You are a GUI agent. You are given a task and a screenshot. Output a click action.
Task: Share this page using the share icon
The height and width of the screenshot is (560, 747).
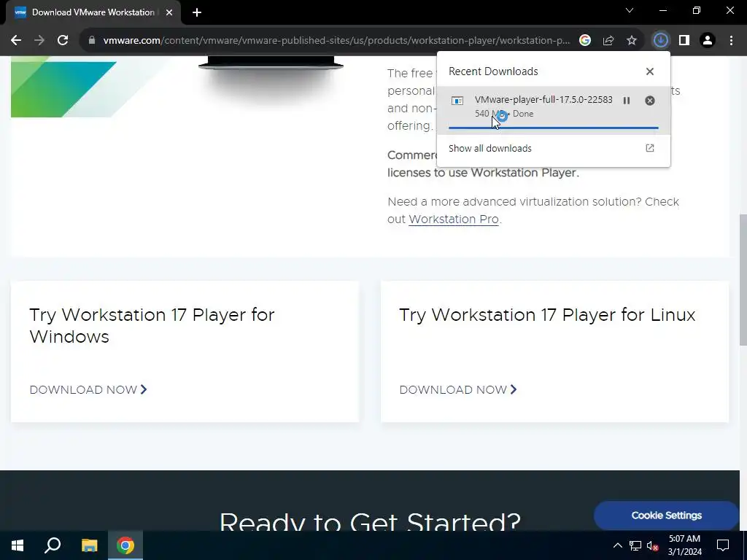pos(608,41)
